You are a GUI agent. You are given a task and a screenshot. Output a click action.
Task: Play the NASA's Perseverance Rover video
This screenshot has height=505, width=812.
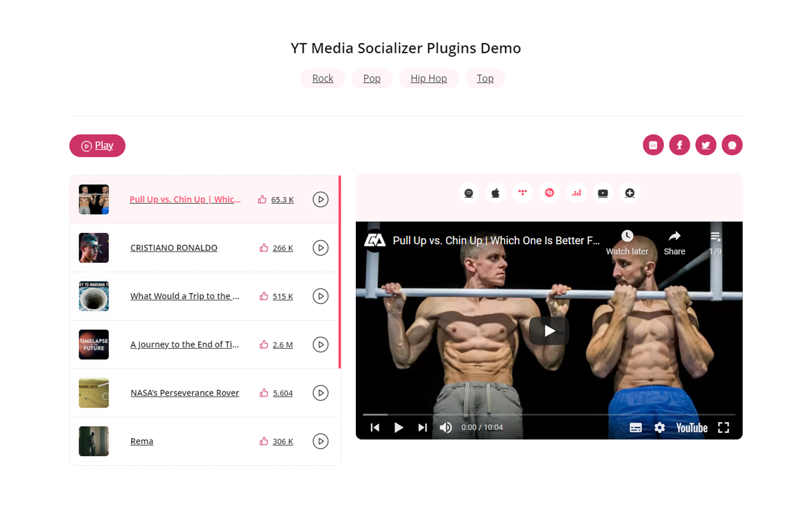click(321, 393)
